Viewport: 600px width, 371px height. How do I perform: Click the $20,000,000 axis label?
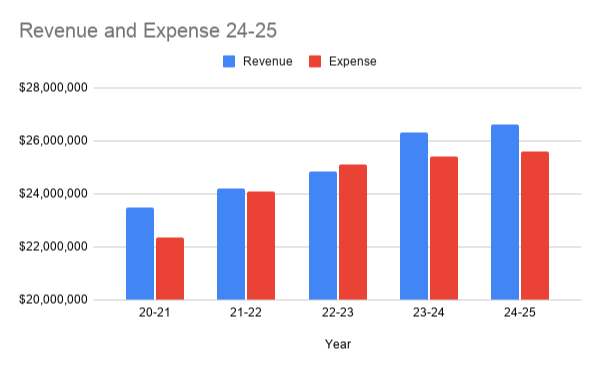(x=53, y=299)
